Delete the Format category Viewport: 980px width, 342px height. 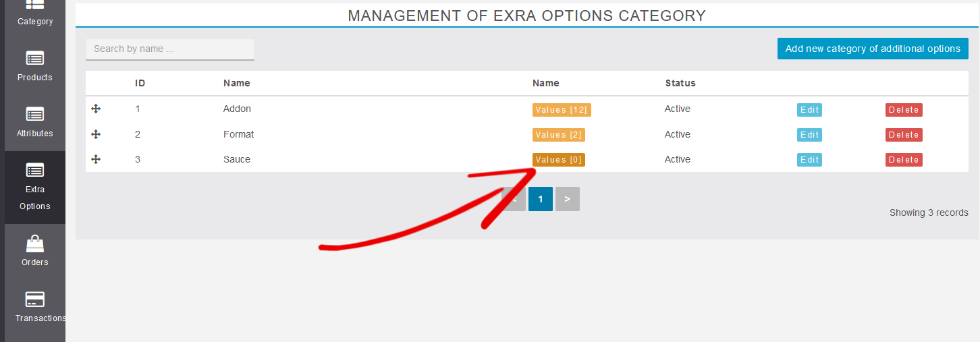[903, 135]
